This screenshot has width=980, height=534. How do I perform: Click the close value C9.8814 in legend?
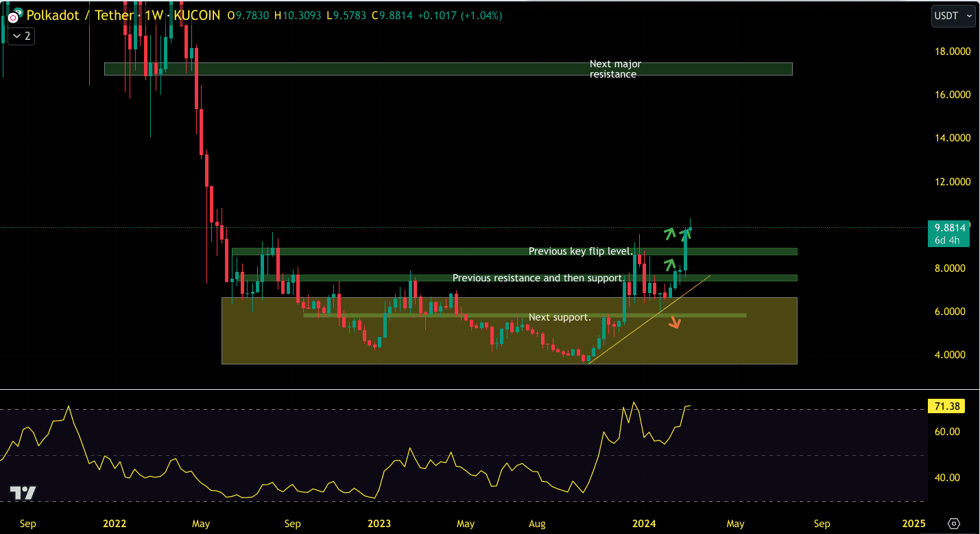(392, 15)
